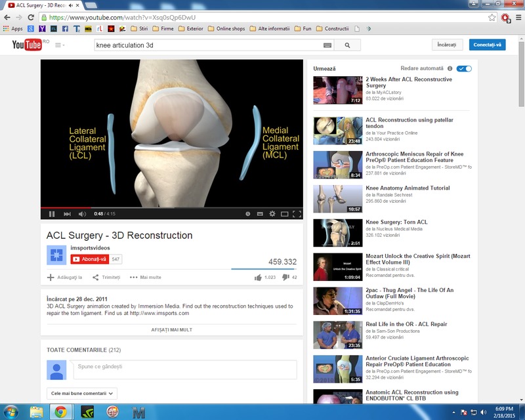
Task: Click the Spune ce gândești comment box
Action: 185,369
